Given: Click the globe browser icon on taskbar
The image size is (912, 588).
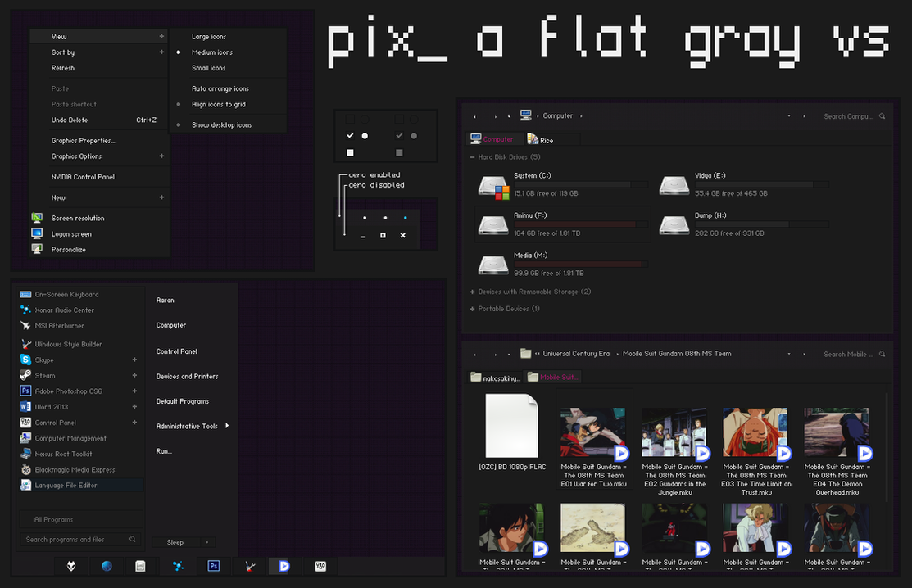Looking at the screenshot, I should [107, 565].
